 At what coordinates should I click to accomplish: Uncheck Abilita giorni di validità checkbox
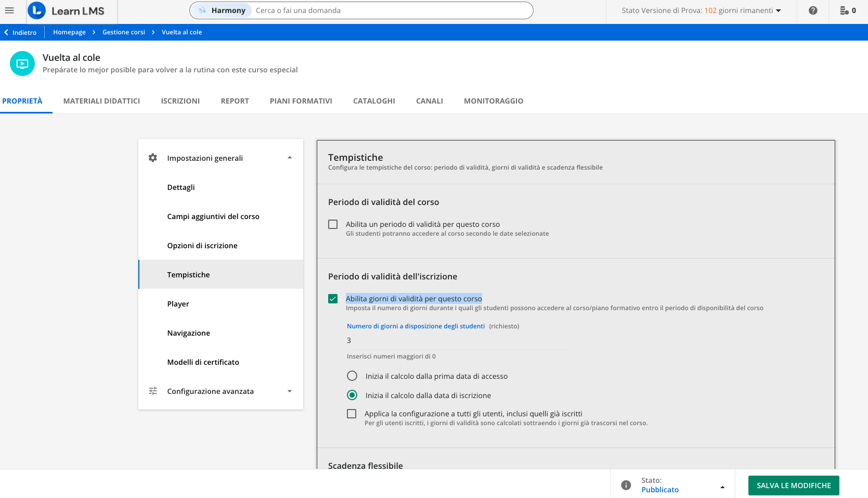(333, 299)
